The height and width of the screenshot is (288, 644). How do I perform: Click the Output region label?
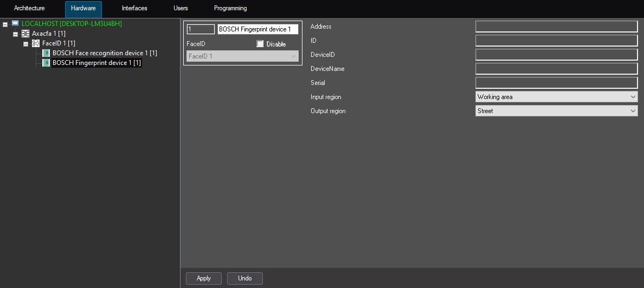(x=328, y=111)
